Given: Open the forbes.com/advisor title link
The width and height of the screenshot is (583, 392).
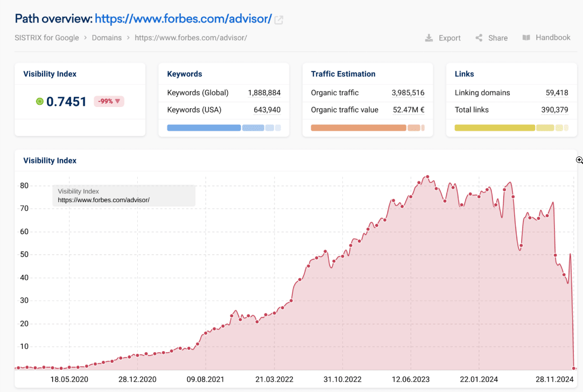Looking at the screenshot, I should tap(184, 19).
